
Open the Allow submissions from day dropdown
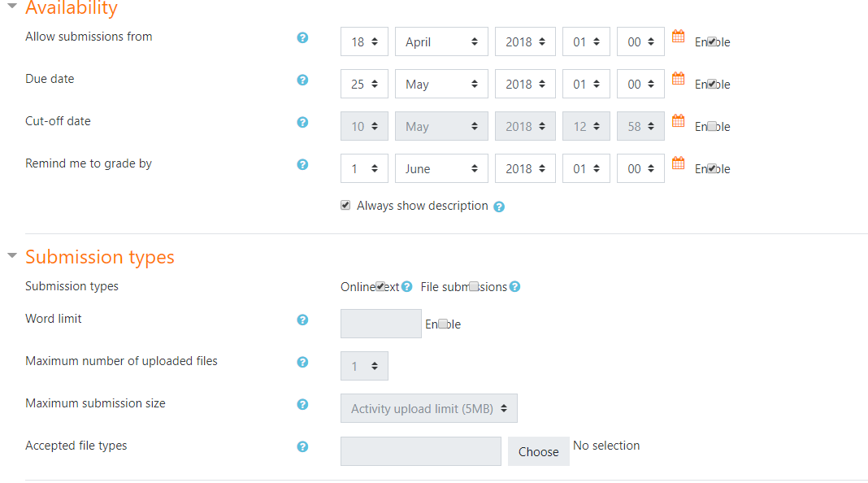(364, 41)
